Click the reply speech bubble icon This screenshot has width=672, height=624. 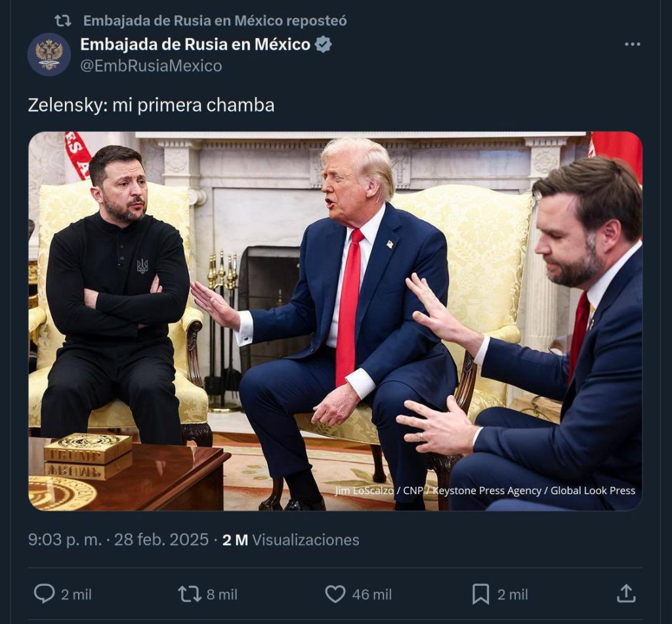(x=44, y=594)
